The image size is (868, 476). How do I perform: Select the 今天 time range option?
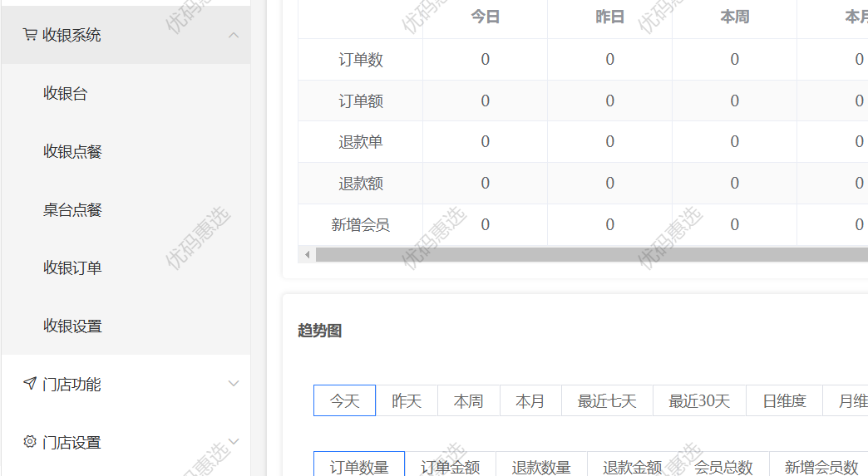344,401
